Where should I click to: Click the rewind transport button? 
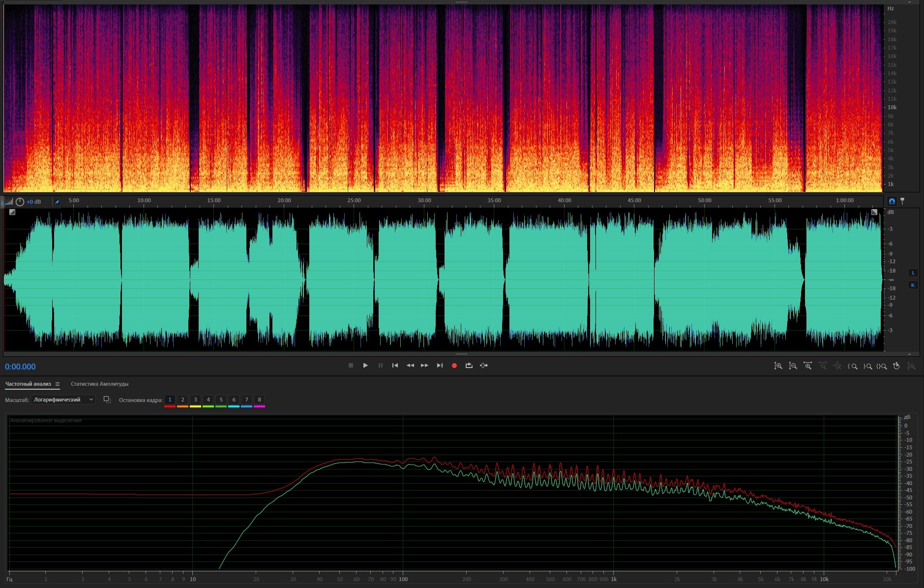pos(410,366)
